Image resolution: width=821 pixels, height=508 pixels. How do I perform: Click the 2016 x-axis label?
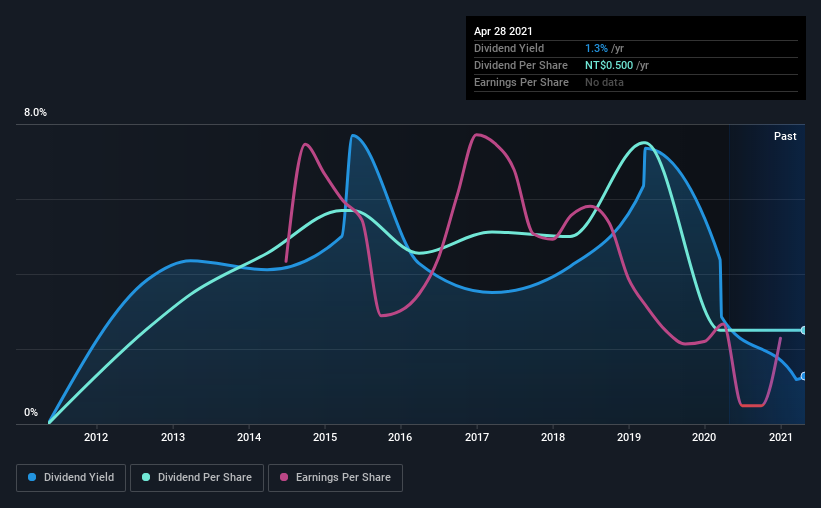pos(400,437)
